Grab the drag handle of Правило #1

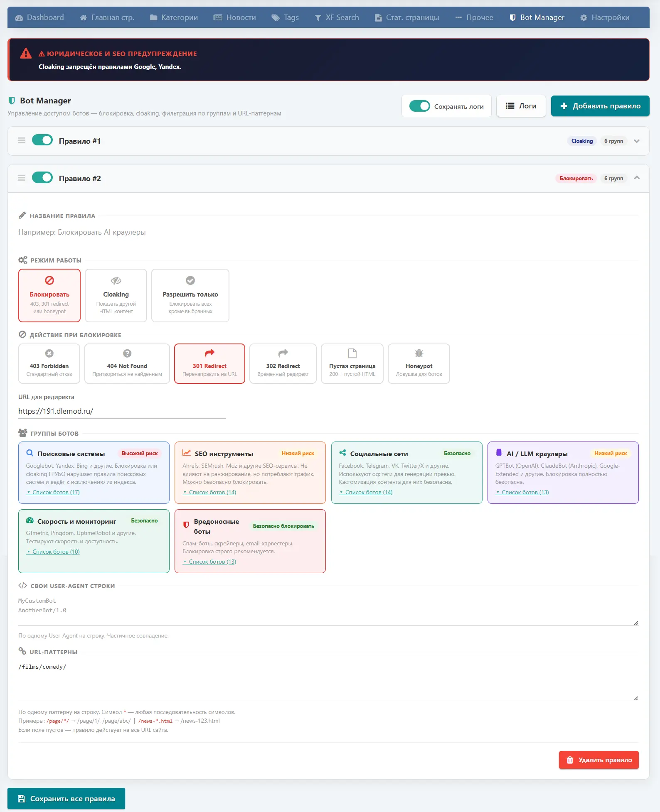click(22, 141)
